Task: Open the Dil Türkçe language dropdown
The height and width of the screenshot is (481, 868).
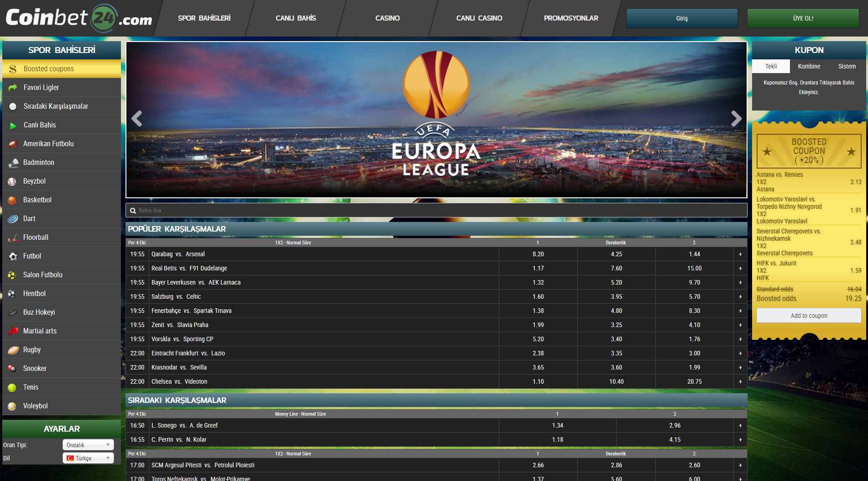Action: point(88,458)
